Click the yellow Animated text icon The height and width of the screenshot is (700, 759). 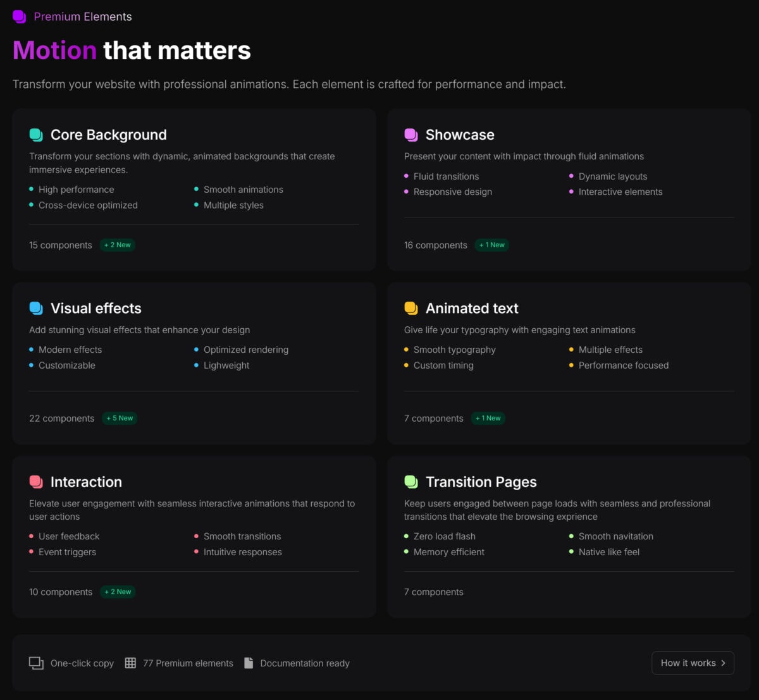411,309
